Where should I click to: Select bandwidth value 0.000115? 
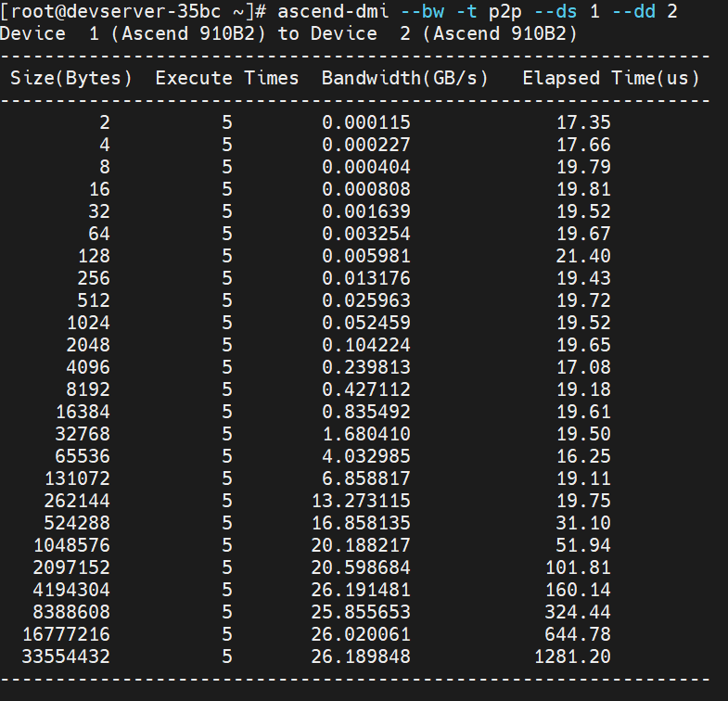pos(366,122)
